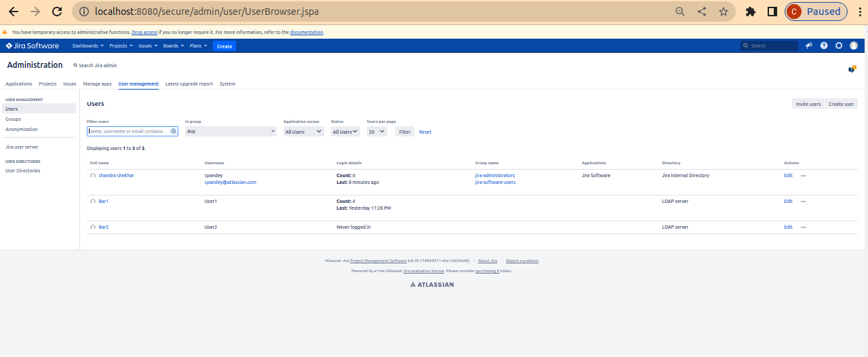
Task: Switch to the Applications admin tab
Action: [19, 84]
